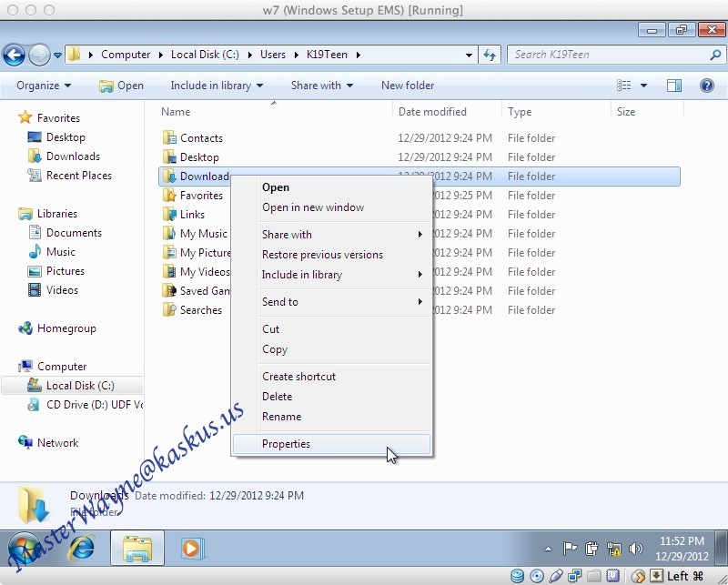This screenshot has width=728, height=585.
Task: Select the Favorites folder star icon in list
Action: [x=169, y=195]
